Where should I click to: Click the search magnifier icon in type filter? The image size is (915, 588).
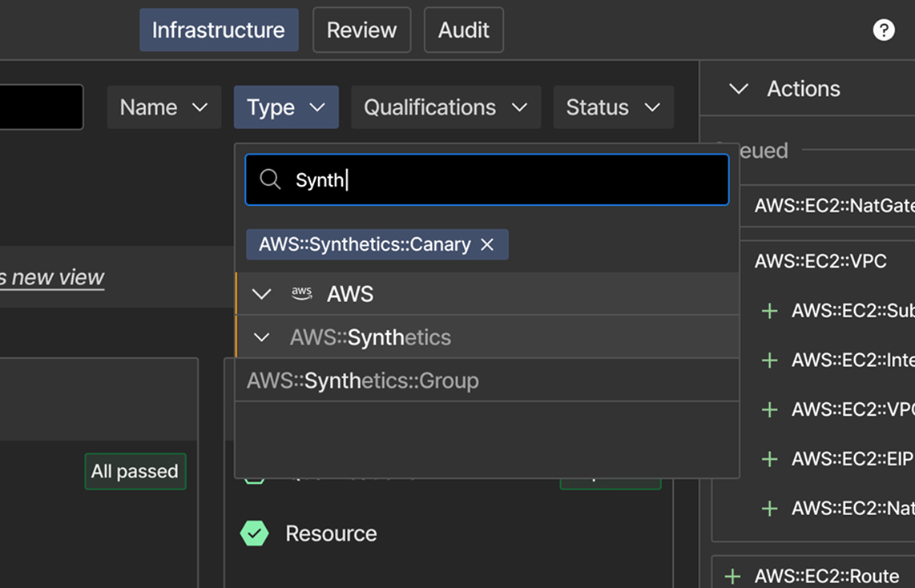click(270, 179)
